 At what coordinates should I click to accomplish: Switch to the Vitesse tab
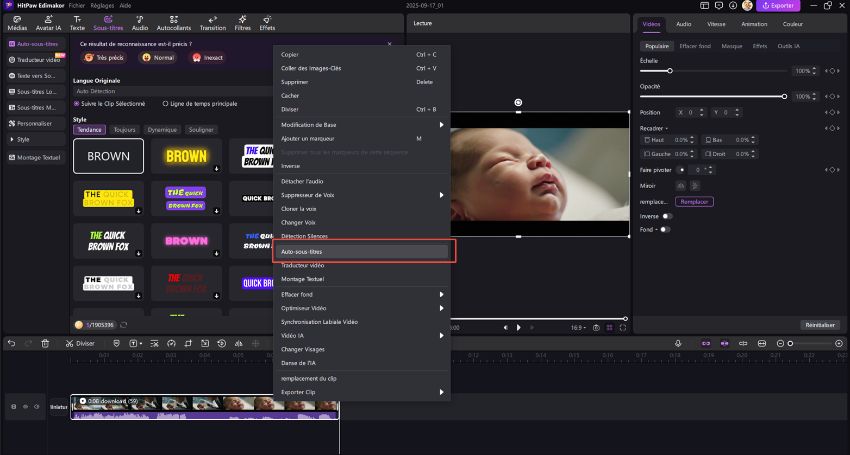[x=715, y=22]
